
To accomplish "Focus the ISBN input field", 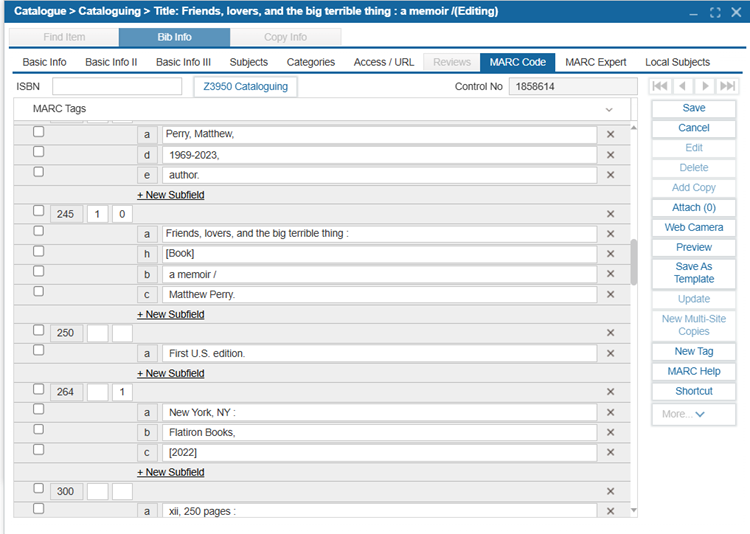I will click(x=117, y=87).
